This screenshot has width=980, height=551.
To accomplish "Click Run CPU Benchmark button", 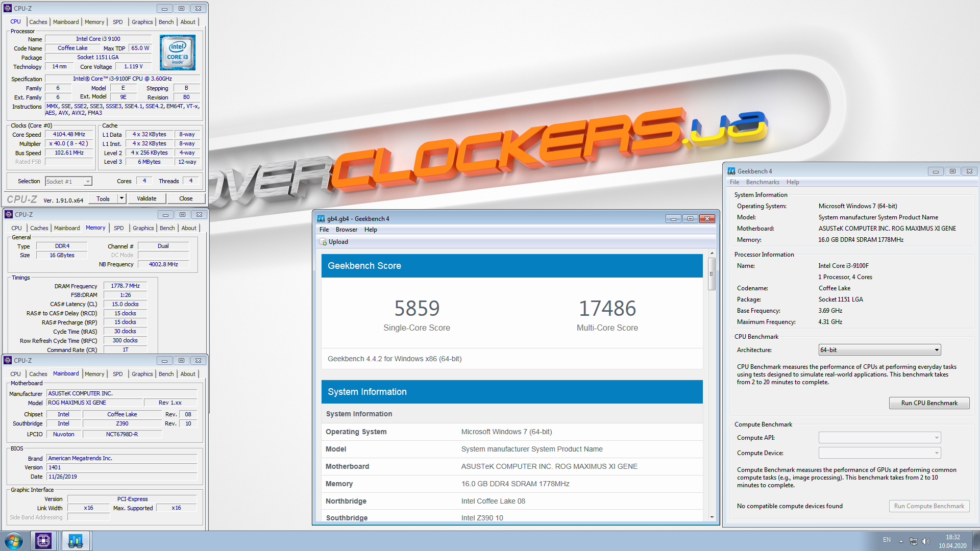I will [x=929, y=403].
